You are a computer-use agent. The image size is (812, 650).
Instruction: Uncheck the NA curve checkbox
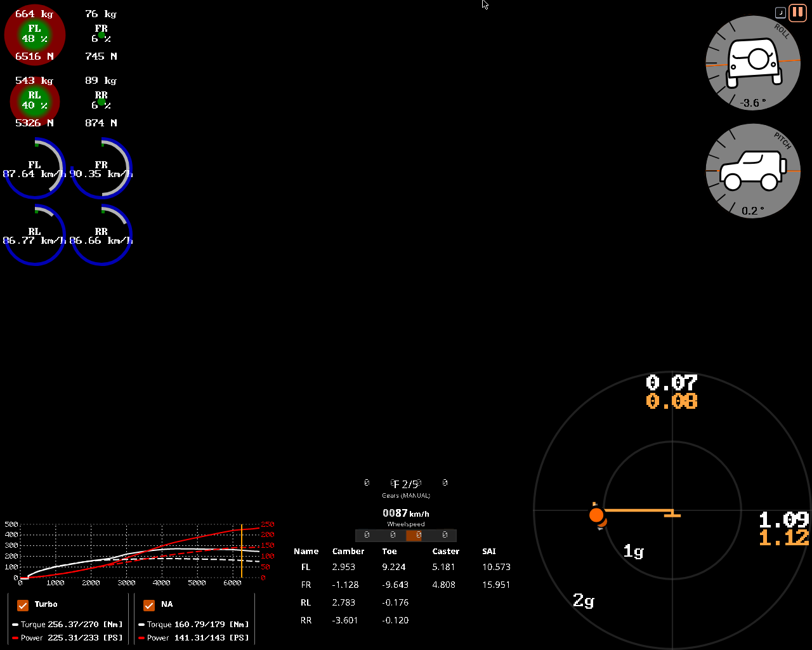149,605
